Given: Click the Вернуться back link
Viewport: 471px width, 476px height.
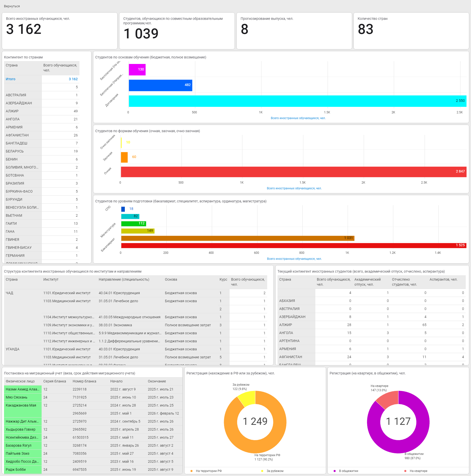Looking at the screenshot, I should pos(12,6).
